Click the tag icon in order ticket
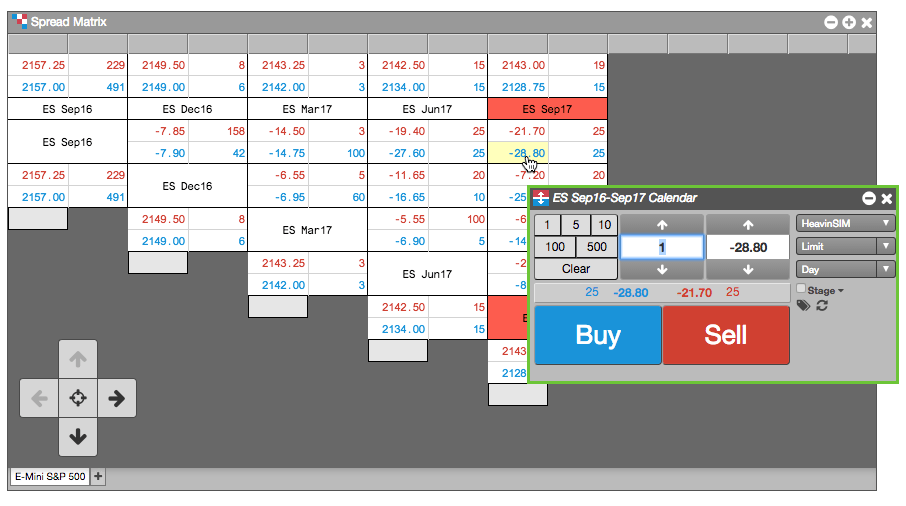 click(803, 306)
